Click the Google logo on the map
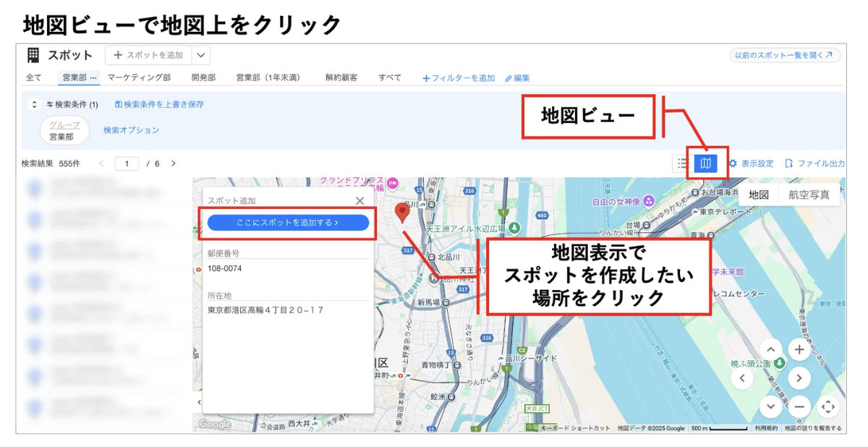Viewport: 868px width, 447px height. tap(214, 425)
